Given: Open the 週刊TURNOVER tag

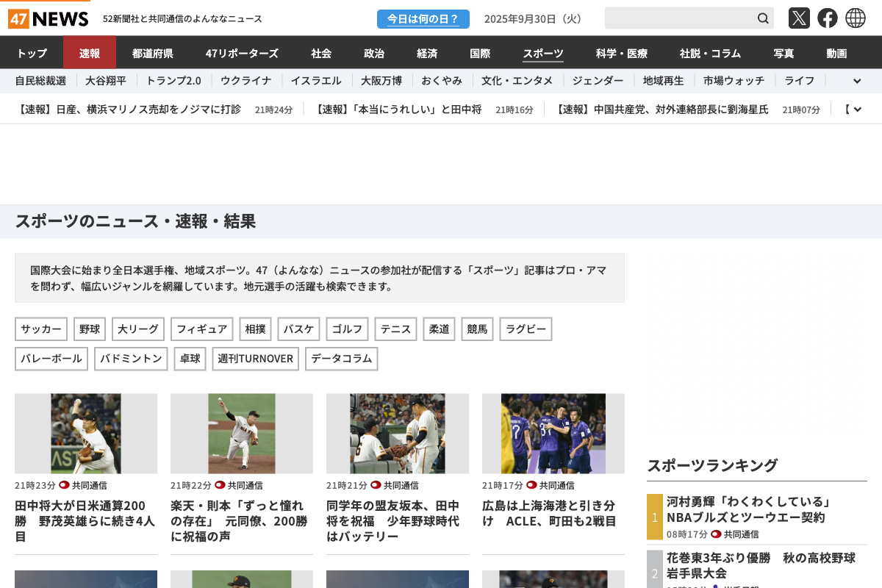Looking at the screenshot, I should click(x=256, y=359).
